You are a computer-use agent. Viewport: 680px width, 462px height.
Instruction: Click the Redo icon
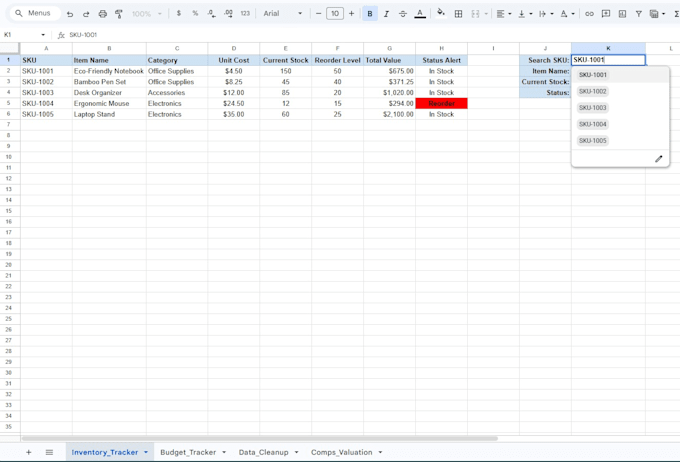[86, 14]
